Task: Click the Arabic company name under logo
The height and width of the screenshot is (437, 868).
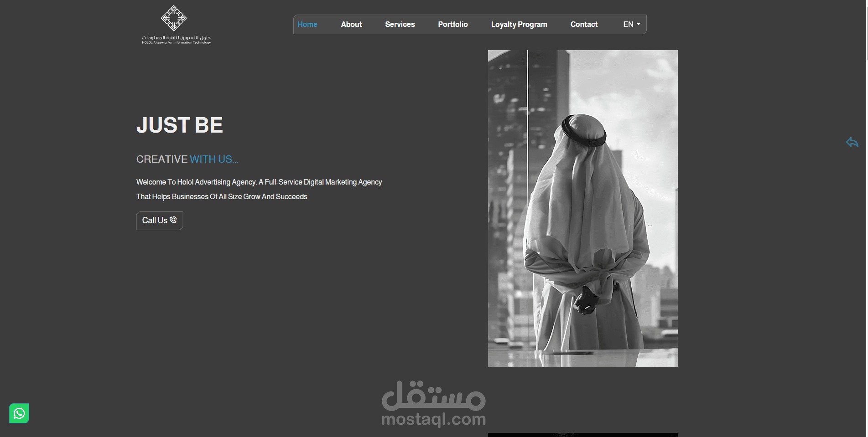Action: (177, 37)
